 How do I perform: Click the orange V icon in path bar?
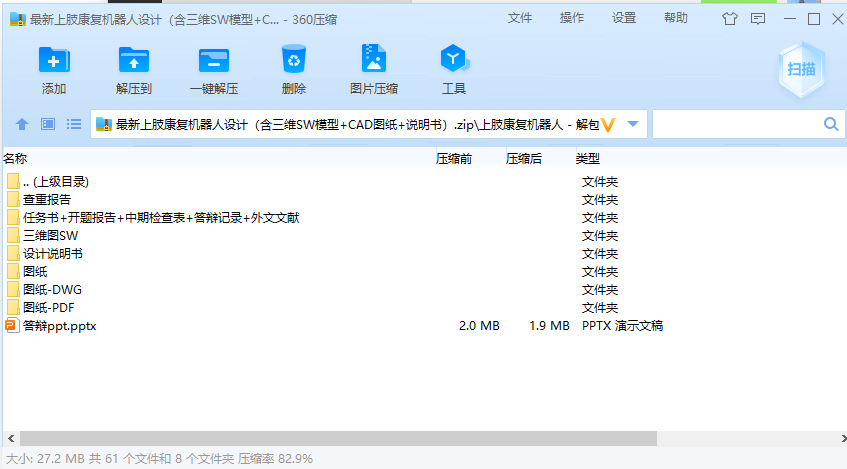608,125
